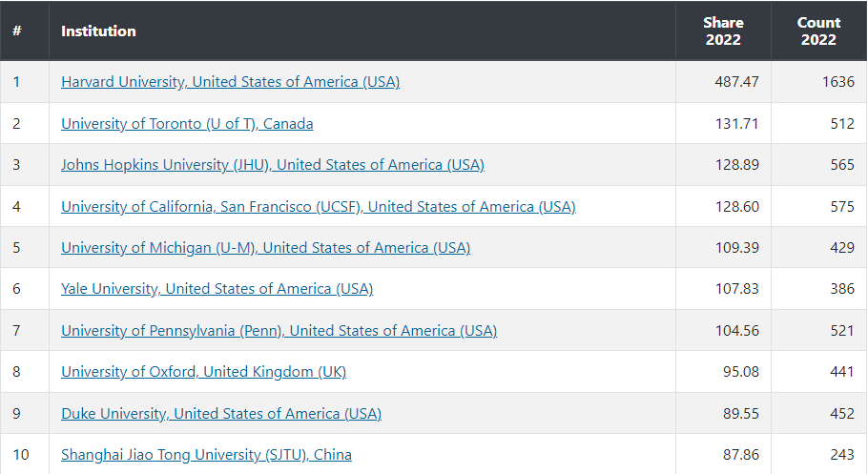868x474 pixels.
Task: Click Oxford's share value 95.08
Action: (x=740, y=372)
